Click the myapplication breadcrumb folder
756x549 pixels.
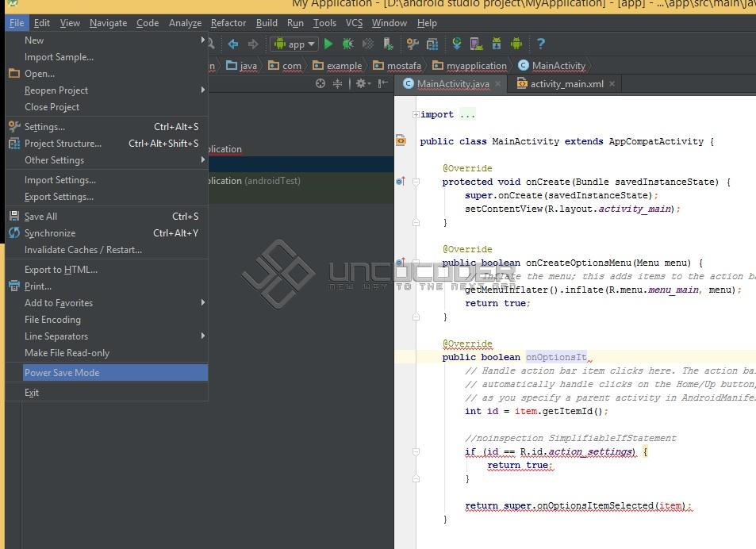click(x=470, y=66)
